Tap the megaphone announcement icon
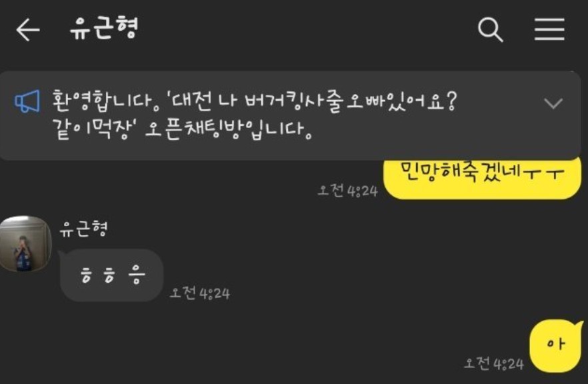The width and height of the screenshot is (588, 384). point(27,101)
